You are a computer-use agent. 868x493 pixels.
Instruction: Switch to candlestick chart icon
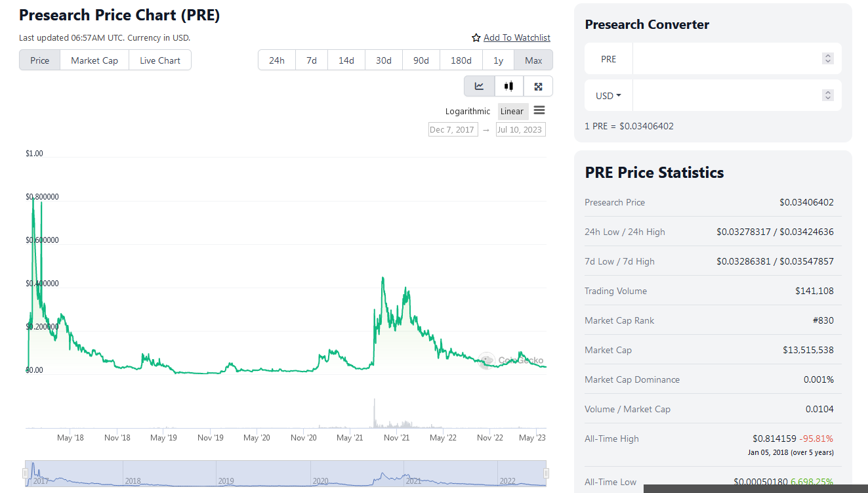pyautogui.click(x=508, y=86)
